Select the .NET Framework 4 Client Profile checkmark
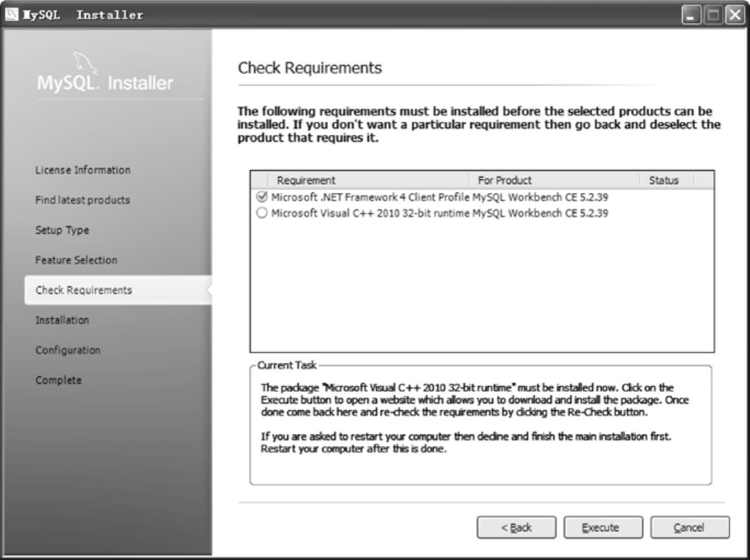 [262, 197]
